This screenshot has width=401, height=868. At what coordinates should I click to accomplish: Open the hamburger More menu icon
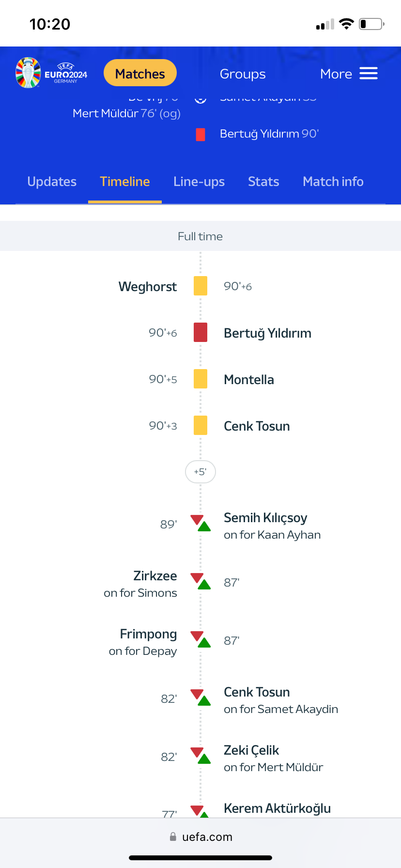pyautogui.click(x=369, y=74)
